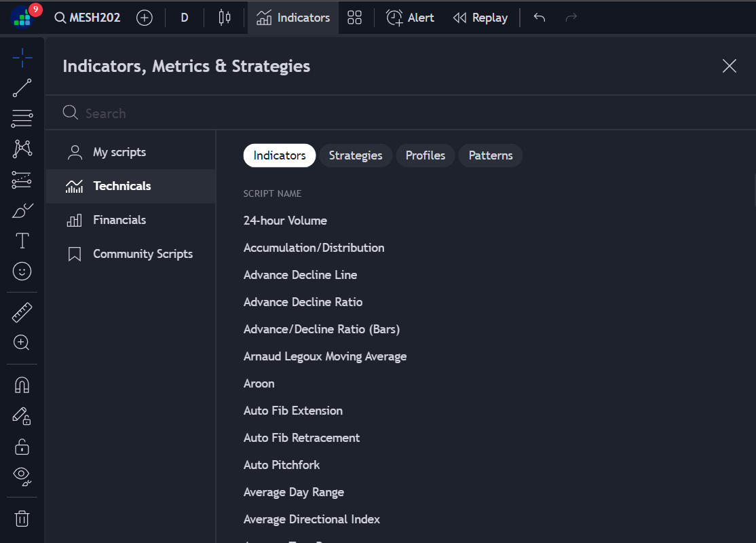Select the crosshair cursor tool
Screen dimensions: 756x543
22,58
